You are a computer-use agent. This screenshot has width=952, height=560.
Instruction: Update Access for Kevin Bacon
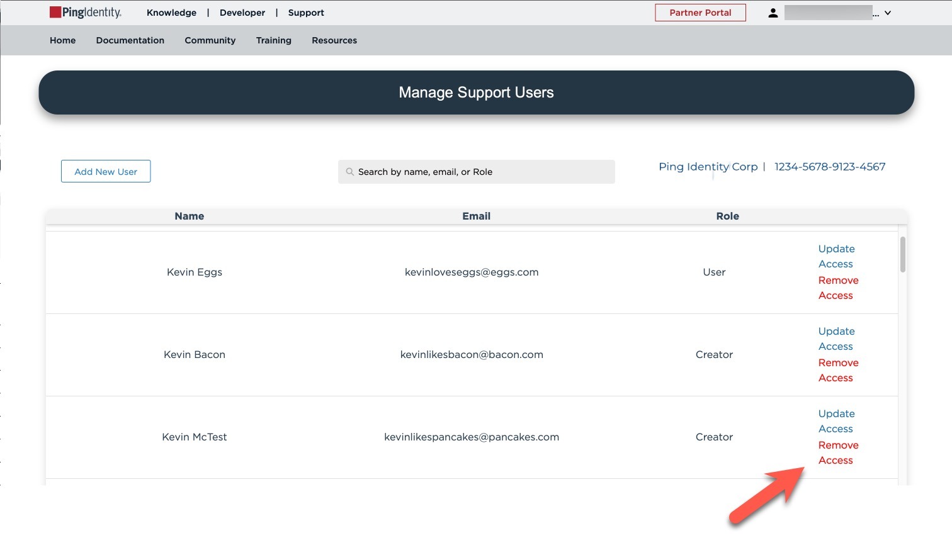836,339
